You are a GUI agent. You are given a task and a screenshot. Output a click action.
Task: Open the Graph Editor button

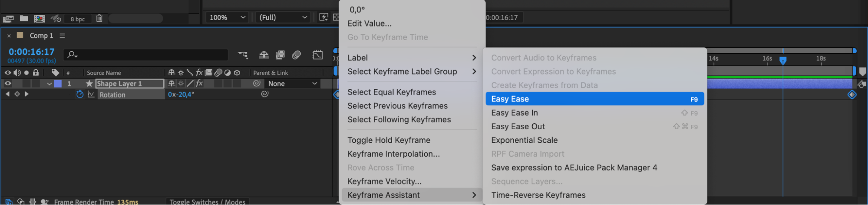point(317,55)
